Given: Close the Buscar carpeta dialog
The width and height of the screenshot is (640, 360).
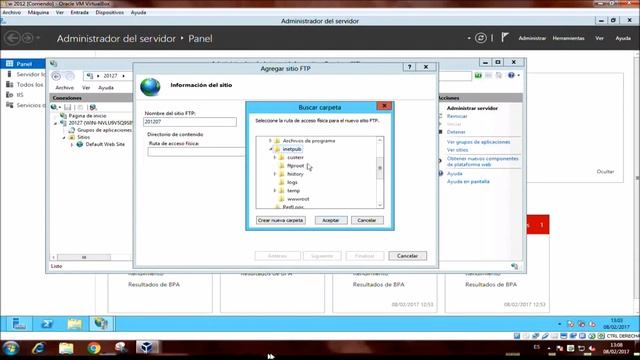Looking at the screenshot, I should tap(384, 106).
